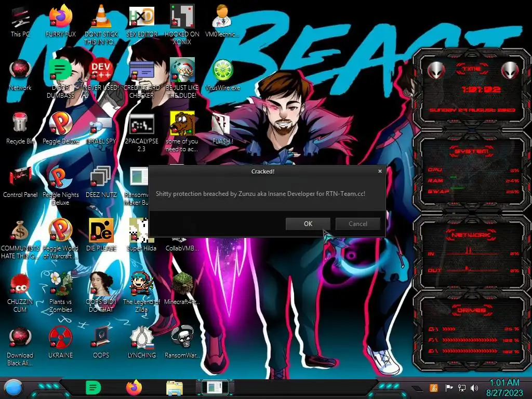Click the left alien head icon on the TIME gadget
This screenshot has width=532, height=399.
coord(436,71)
